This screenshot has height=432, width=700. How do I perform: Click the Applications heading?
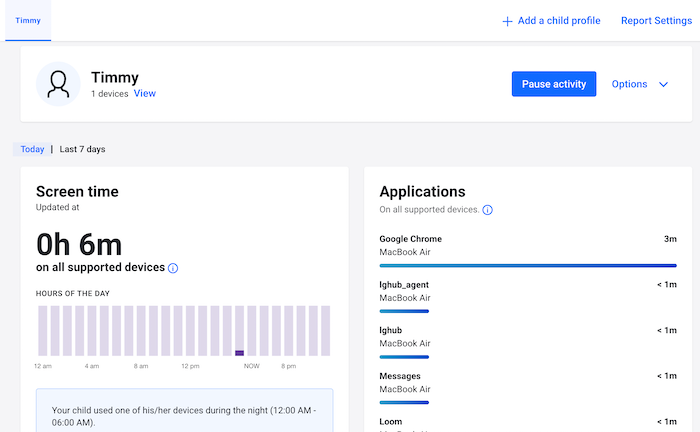pyautogui.click(x=422, y=191)
